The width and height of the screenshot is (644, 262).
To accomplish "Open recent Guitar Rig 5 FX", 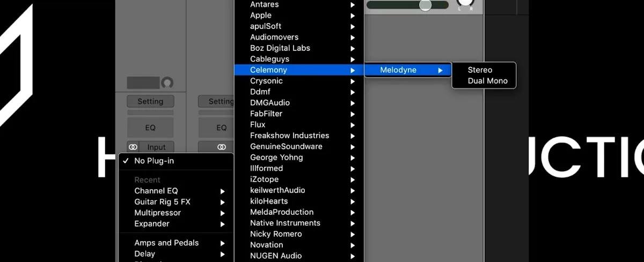I will point(176,202).
